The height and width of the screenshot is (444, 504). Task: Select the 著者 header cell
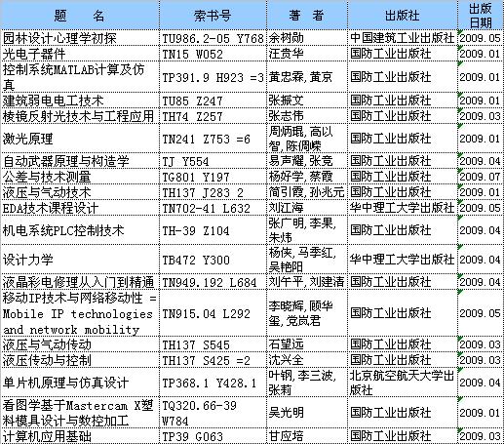307,15
